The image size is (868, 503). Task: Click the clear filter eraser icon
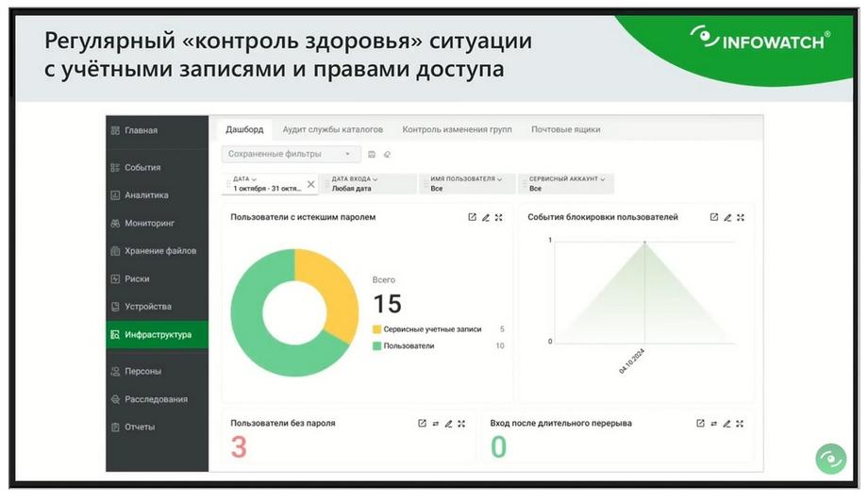point(387,155)
